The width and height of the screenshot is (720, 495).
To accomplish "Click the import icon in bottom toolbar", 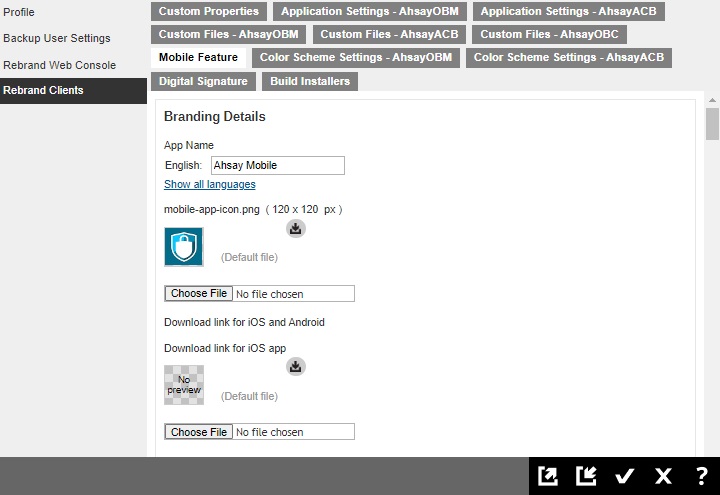I will pos(586,476).
